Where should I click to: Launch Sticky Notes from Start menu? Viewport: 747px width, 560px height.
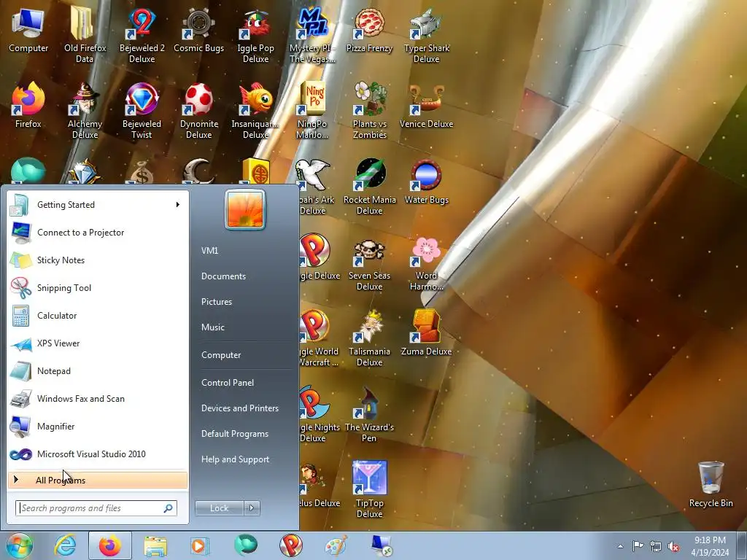pos(98,260)
